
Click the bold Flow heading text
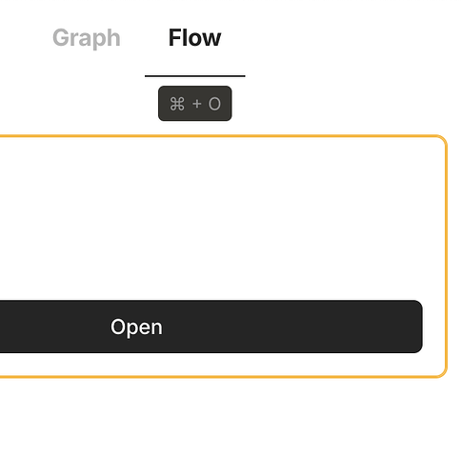pyautogui.click(x=194, y=38)
